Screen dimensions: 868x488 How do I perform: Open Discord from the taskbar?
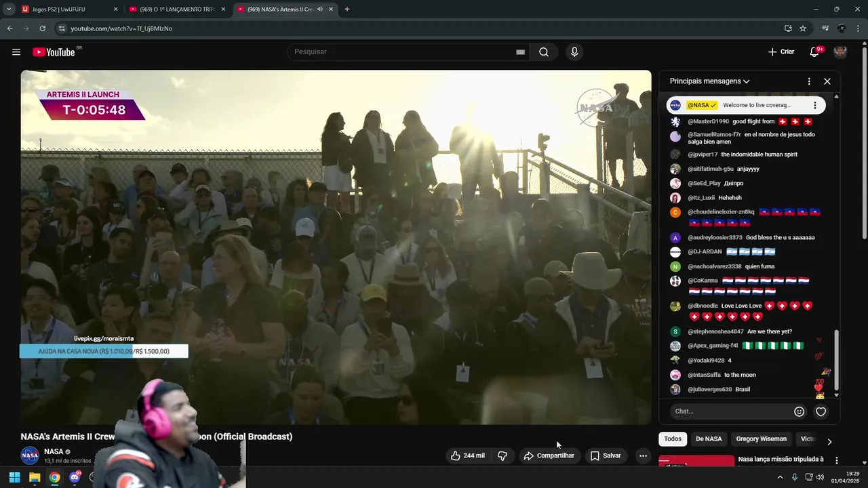pos(75,477)
